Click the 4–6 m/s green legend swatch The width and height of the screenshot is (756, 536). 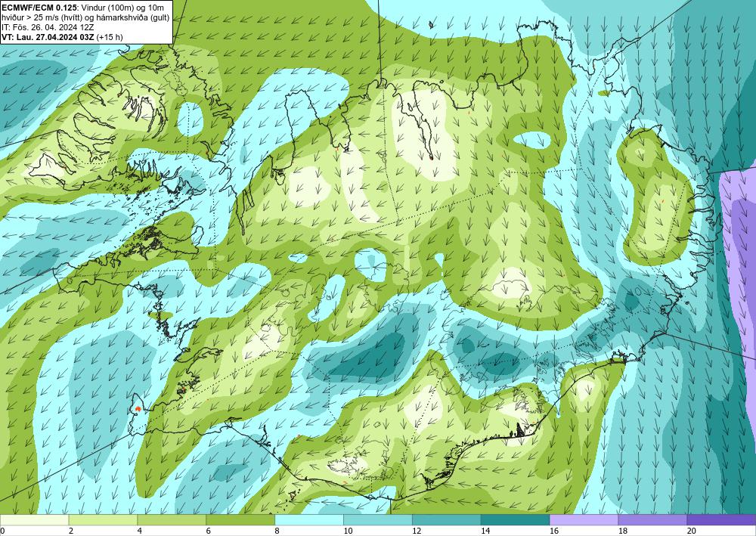tap(172, 520)
